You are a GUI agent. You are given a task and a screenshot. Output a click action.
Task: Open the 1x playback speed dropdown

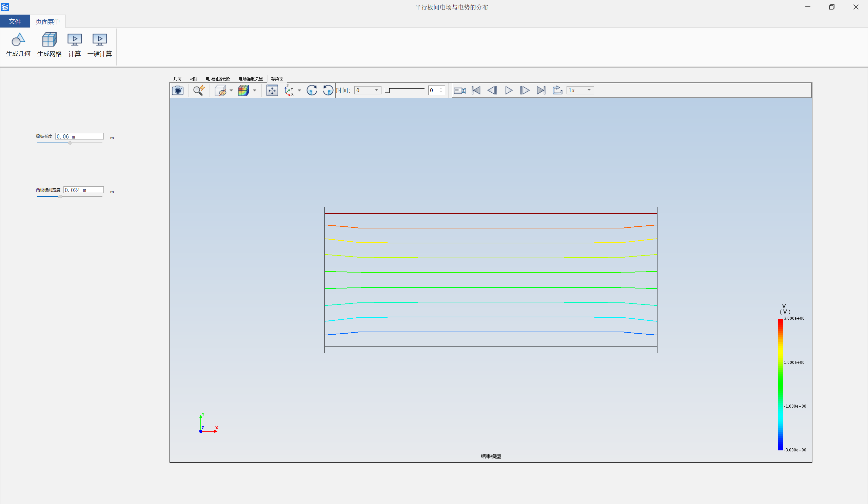coord(580,90)
